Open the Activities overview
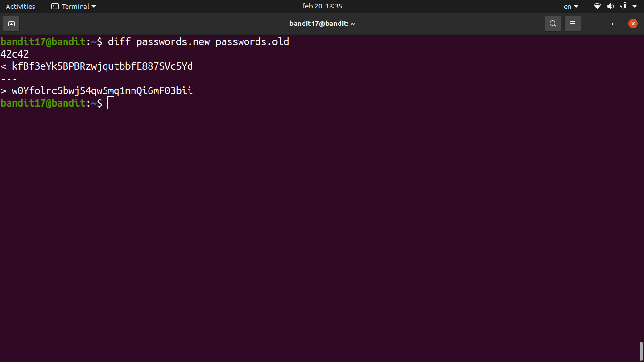This screenshot has width=644, height=362. [20, 6]
